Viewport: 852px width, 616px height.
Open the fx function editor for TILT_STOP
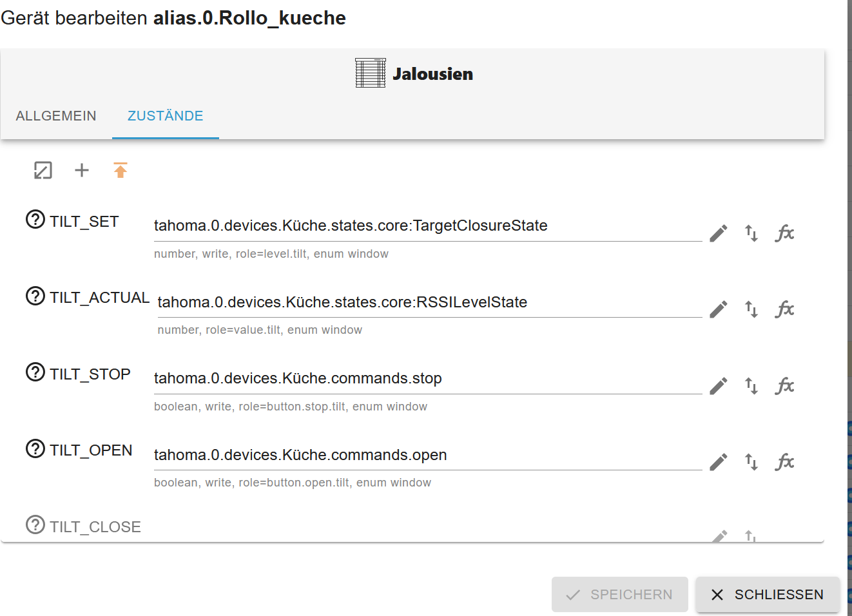point(784,385)
